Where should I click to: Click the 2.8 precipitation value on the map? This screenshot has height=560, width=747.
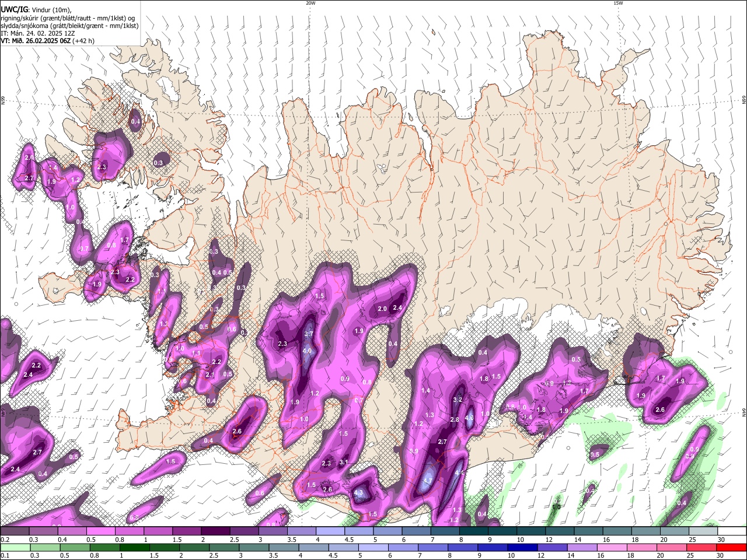tap(455, 420)
